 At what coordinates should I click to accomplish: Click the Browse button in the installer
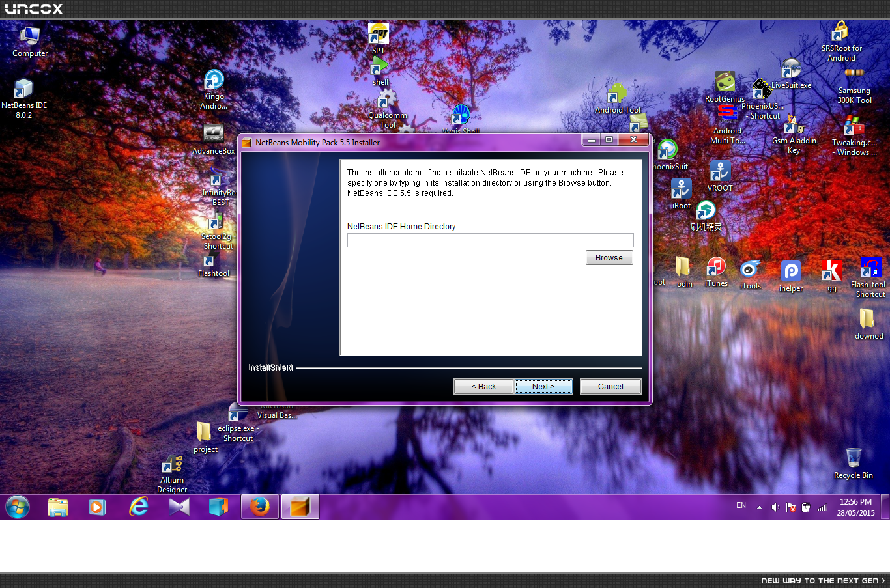(609, 258)
